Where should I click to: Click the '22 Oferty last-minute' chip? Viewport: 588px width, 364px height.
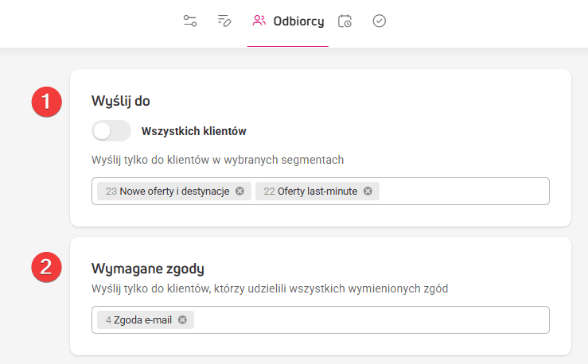(317, 192)
